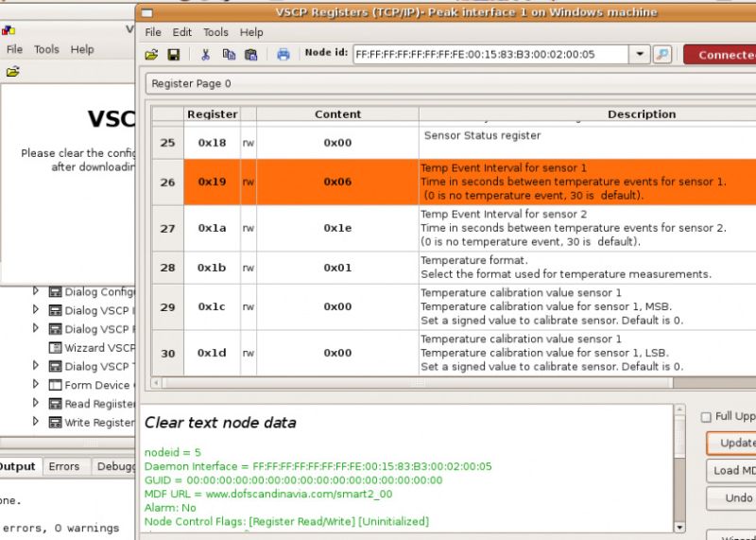Open the Node id dropdown arrow

(x=640, y=54)
